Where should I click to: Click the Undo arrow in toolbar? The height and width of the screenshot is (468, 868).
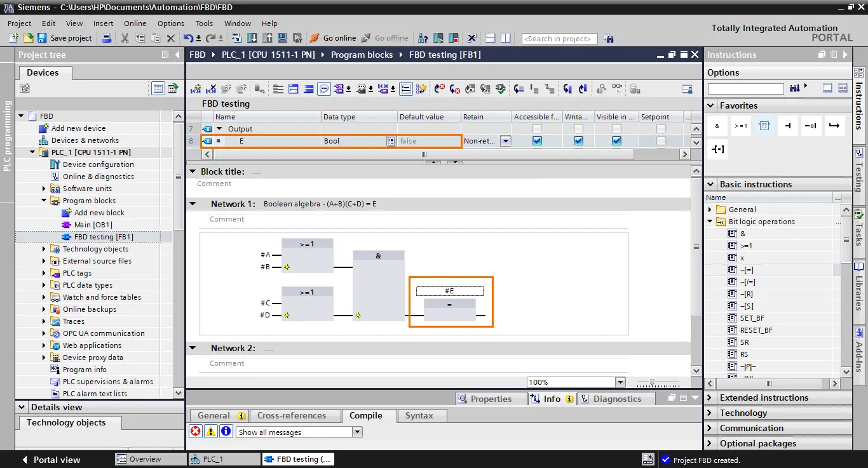click(188, 38)
